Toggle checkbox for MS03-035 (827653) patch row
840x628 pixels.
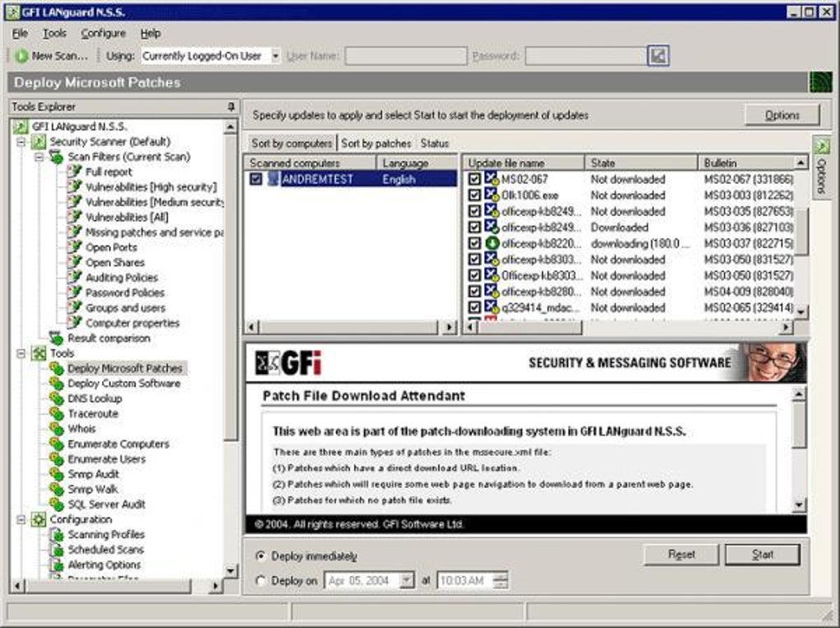tap(474, 211)
